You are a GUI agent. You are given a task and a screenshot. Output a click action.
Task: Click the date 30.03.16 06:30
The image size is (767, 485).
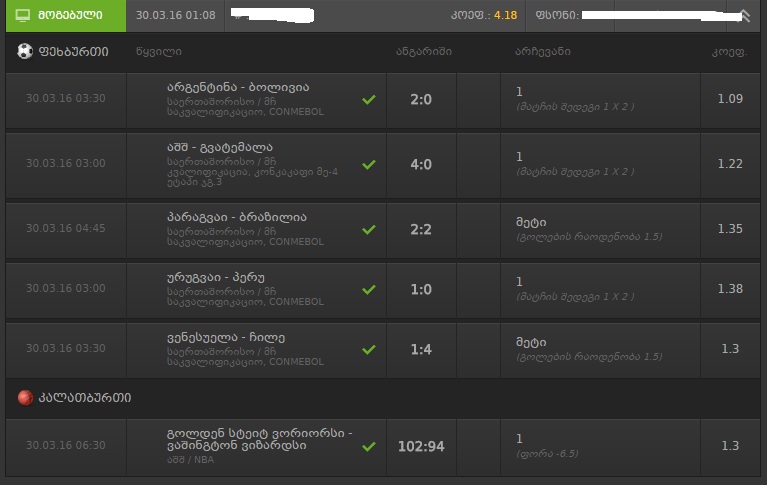coord(66,445)
